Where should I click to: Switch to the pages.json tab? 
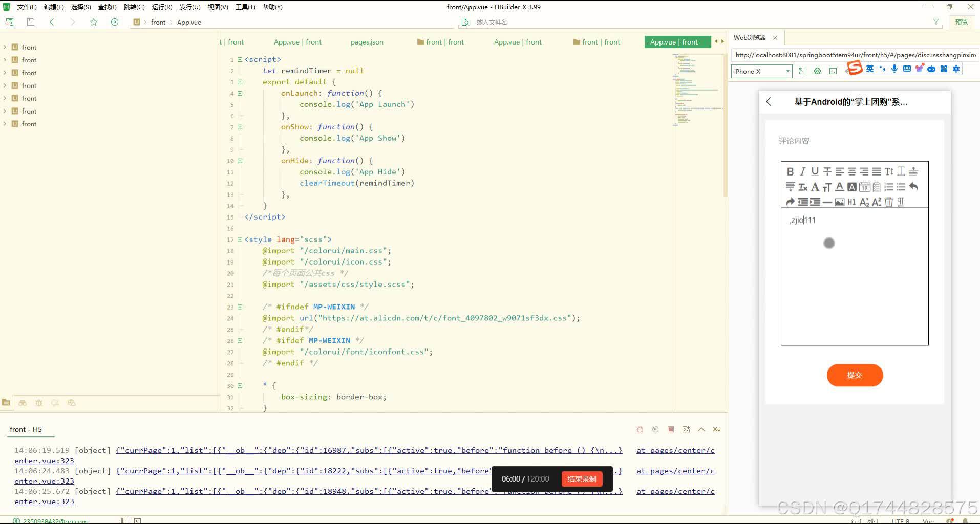[x=367, y=42]
